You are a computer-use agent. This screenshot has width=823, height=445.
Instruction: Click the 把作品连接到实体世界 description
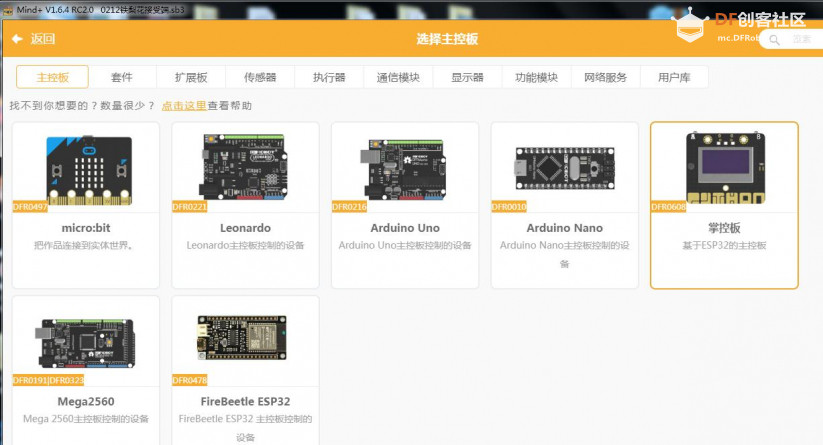point(83,245)
